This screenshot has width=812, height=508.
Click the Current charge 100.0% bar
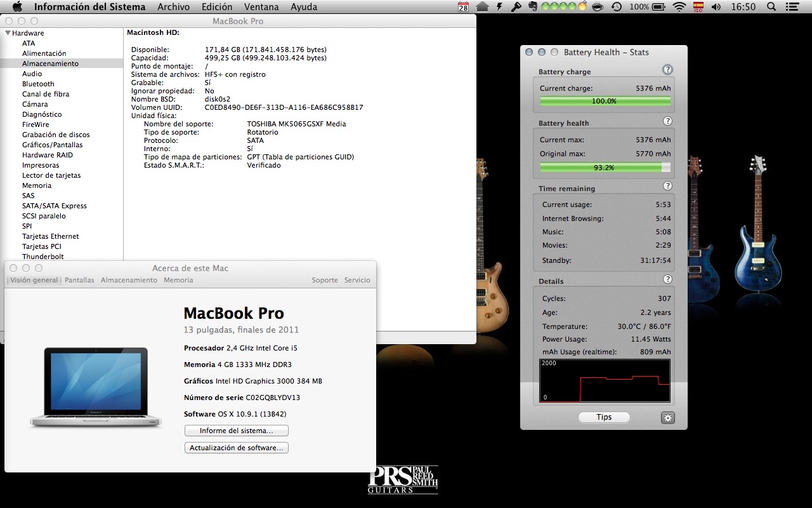click(x=605, y=101)
